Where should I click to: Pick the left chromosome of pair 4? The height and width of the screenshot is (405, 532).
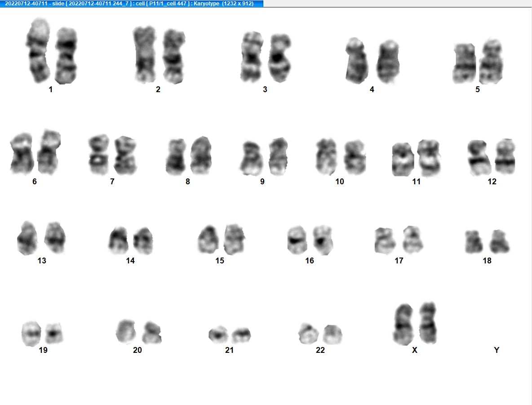coord(357,61)
